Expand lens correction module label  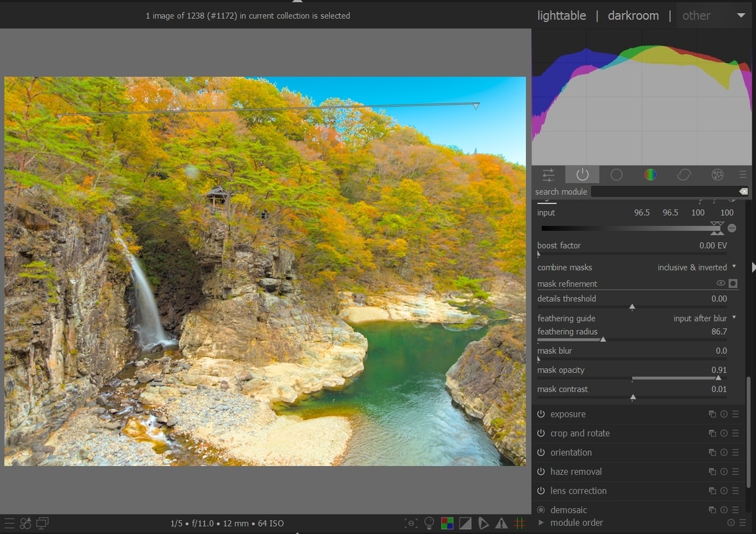tap(578, 490)
